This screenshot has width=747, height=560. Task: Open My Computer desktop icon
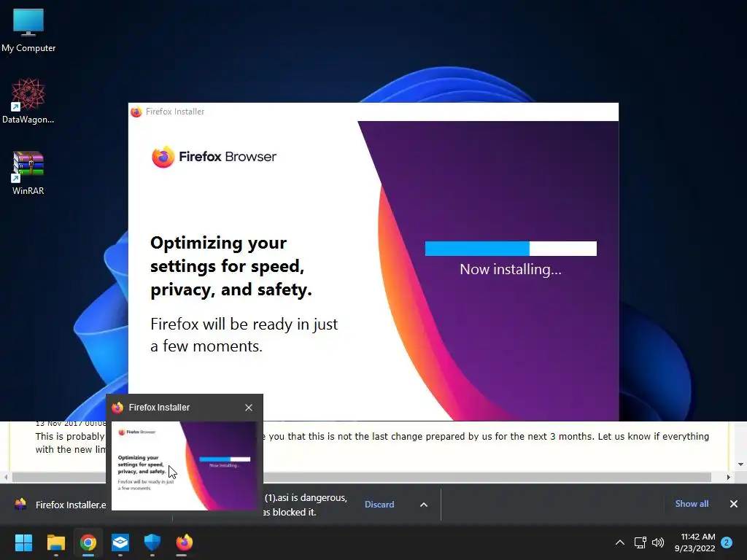pos(28,31)
